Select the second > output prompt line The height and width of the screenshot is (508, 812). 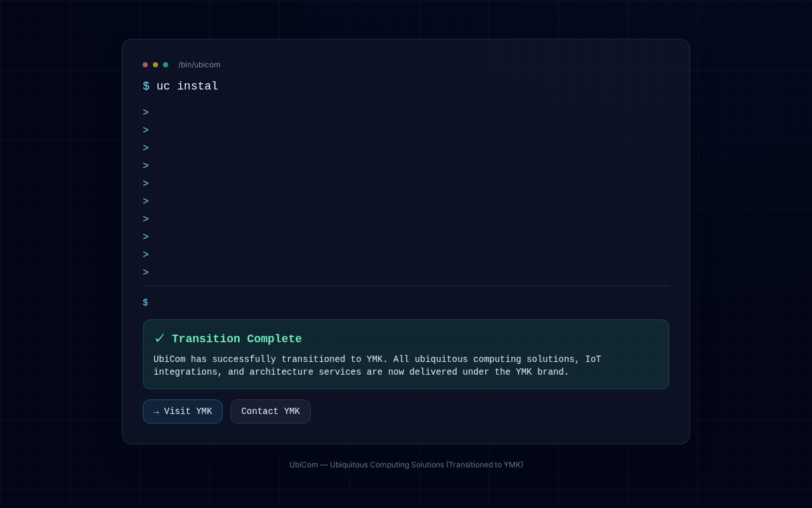click(x=146, y=131)
